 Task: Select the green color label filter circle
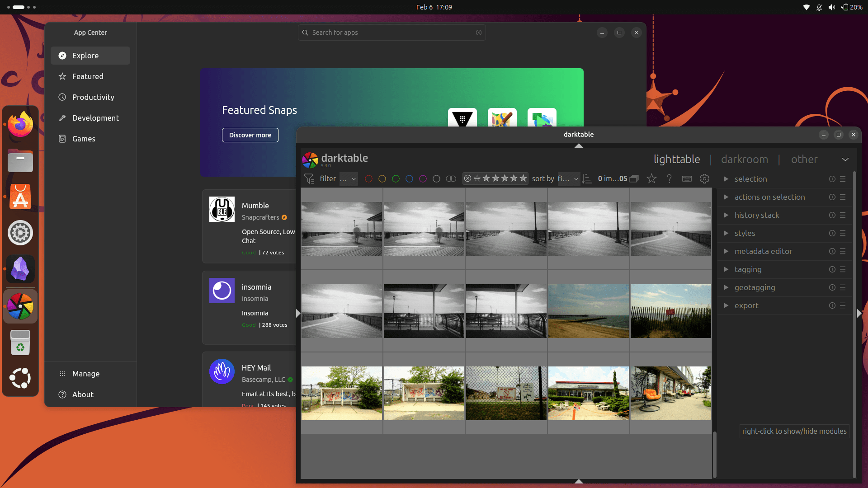click(x=396, y=179)
